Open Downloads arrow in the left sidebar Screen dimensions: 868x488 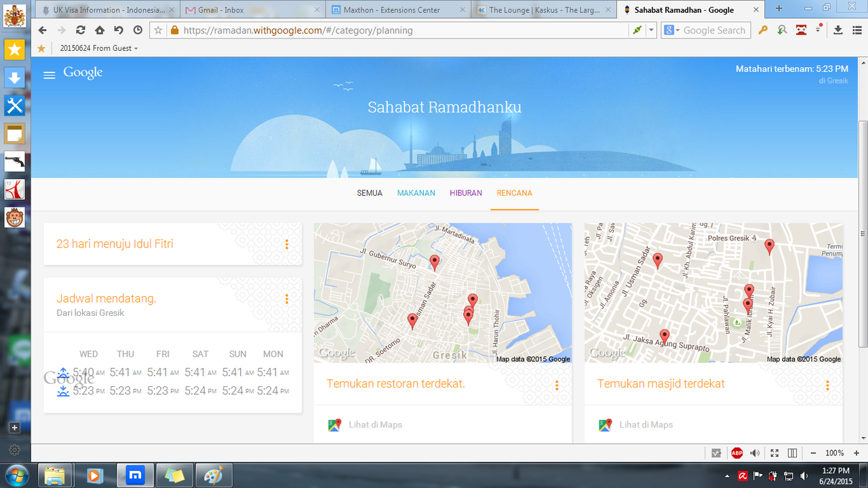tap(15, 77)
